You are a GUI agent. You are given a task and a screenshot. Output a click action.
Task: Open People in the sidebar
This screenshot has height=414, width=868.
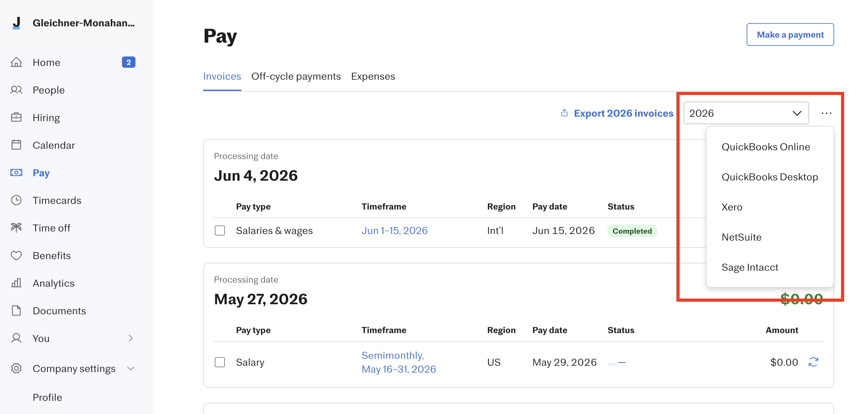49,90
